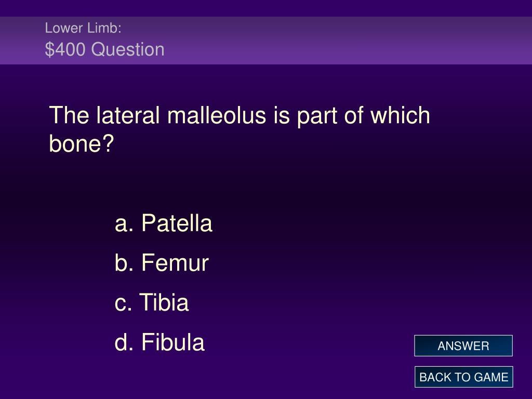Image resolution: width=532 pixels, height=399 pixels.
Task: Reveal the solution with the ANSWER button
Action: point(463,345)
